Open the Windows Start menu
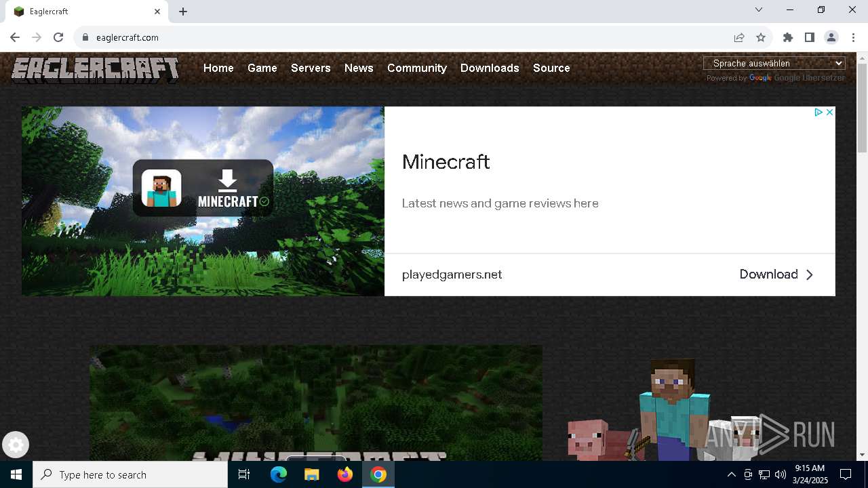868x488 pixels. coord(16,474)
